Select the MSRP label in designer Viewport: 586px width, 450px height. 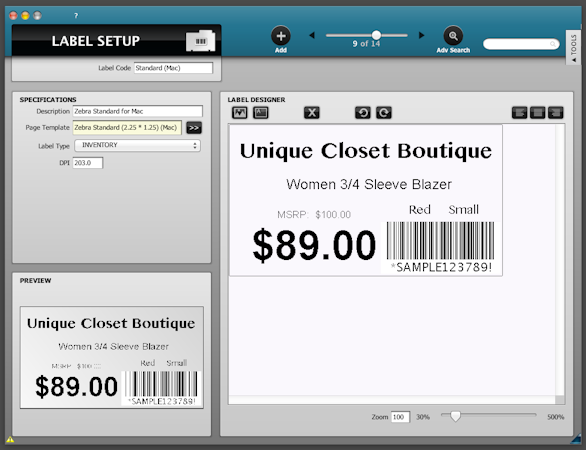coord(293,215)
